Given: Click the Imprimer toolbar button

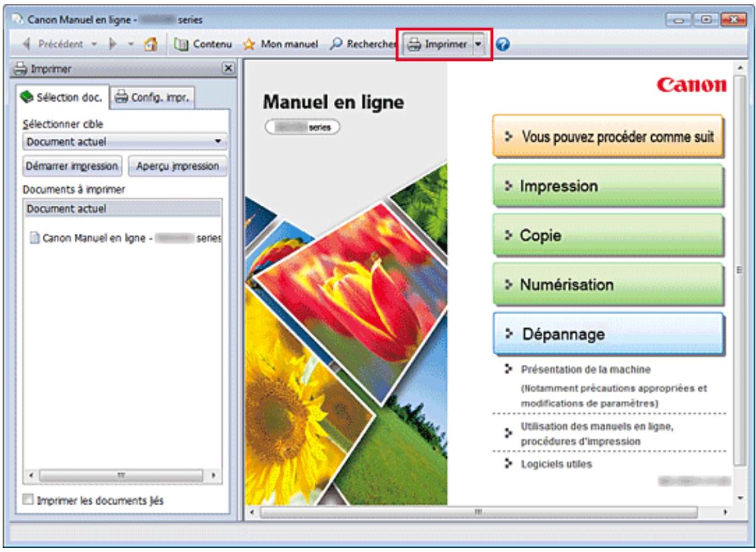Looking at the screenshot, I should pyautogui.click(x=437, y=44).
